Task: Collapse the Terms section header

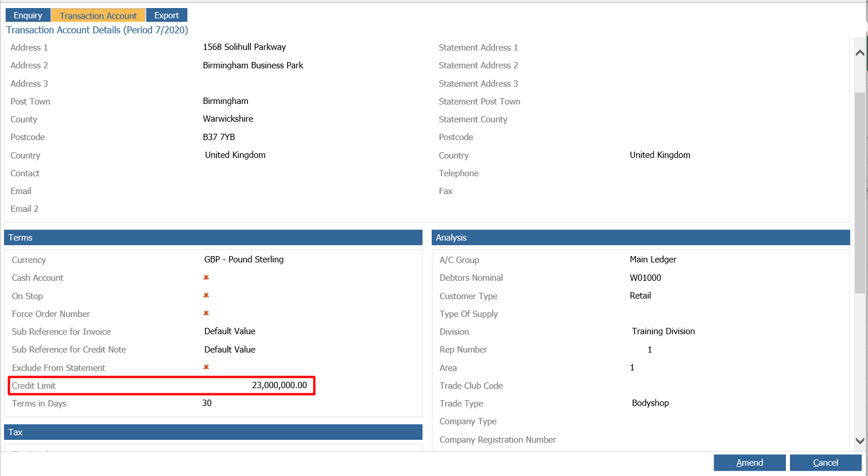Action: 213,238
